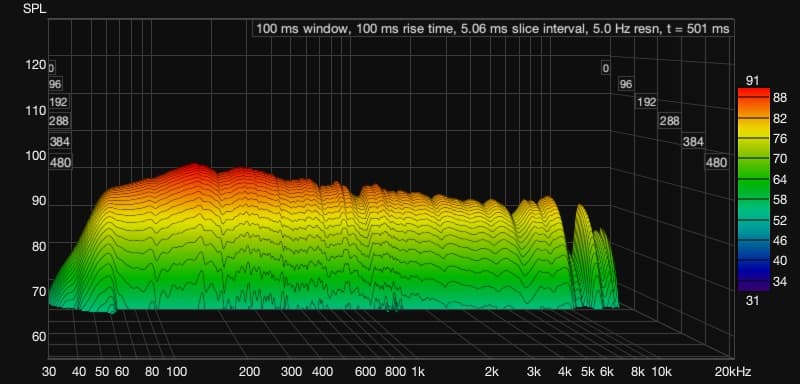Click the 600 Hz frequency axis label
This screenshot has height=384, width=800.
[365, 371]
